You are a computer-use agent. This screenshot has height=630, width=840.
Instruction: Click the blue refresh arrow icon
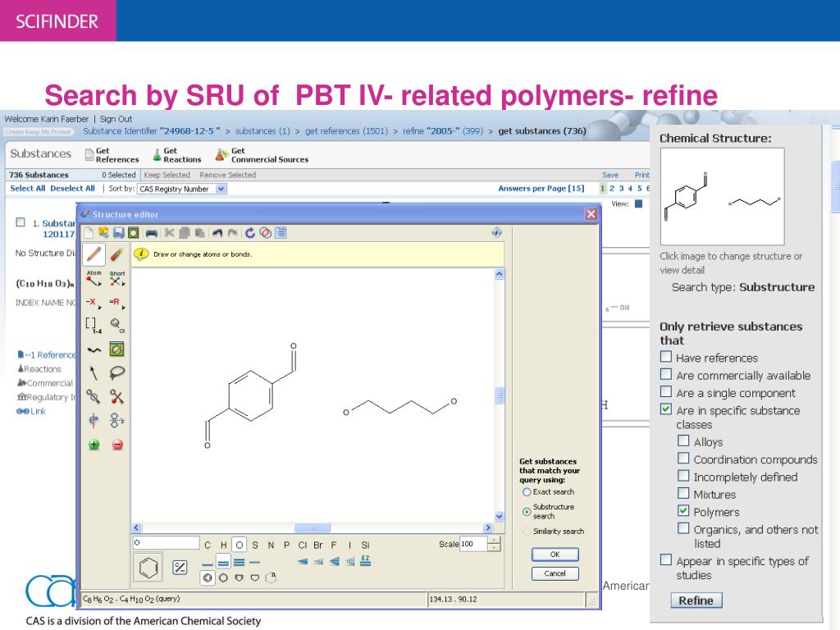(249, 232)
